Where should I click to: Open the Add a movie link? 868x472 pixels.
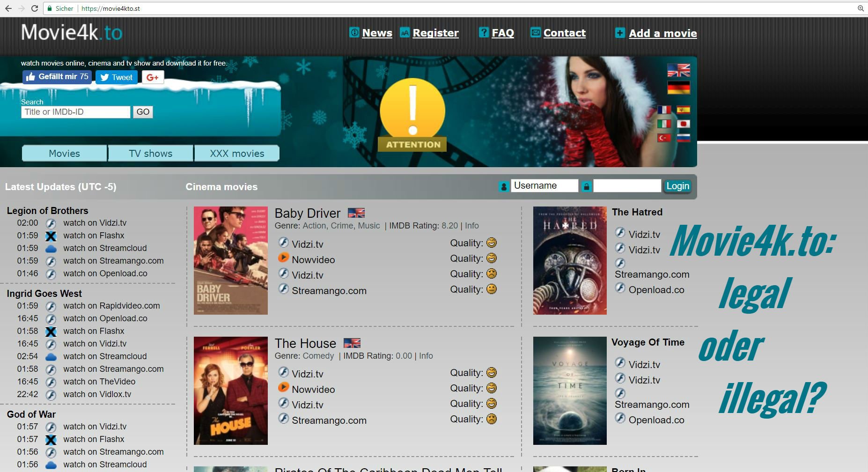[662, 33]
